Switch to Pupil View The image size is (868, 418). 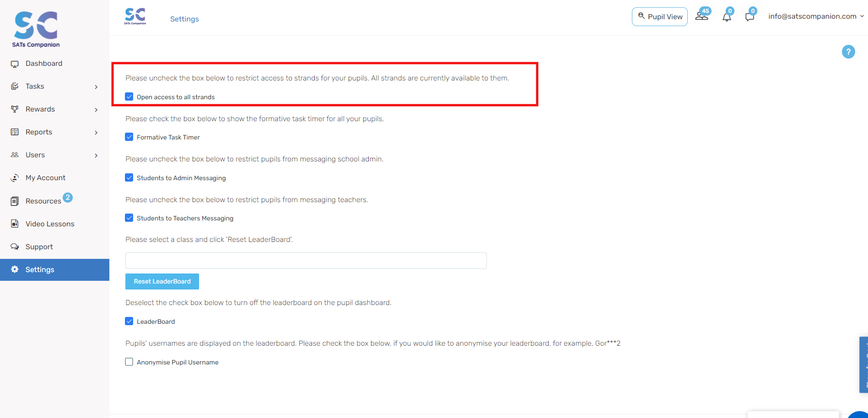click(660, 16)
